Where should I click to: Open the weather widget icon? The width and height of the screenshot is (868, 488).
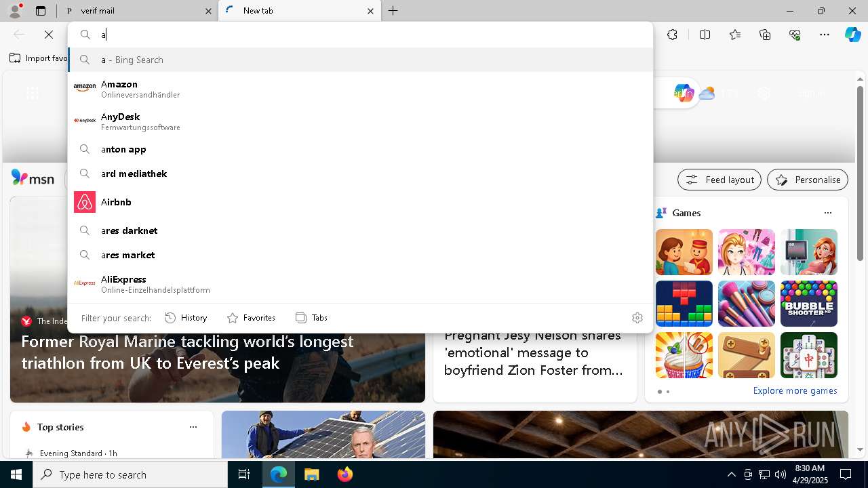tap(707, 94)
